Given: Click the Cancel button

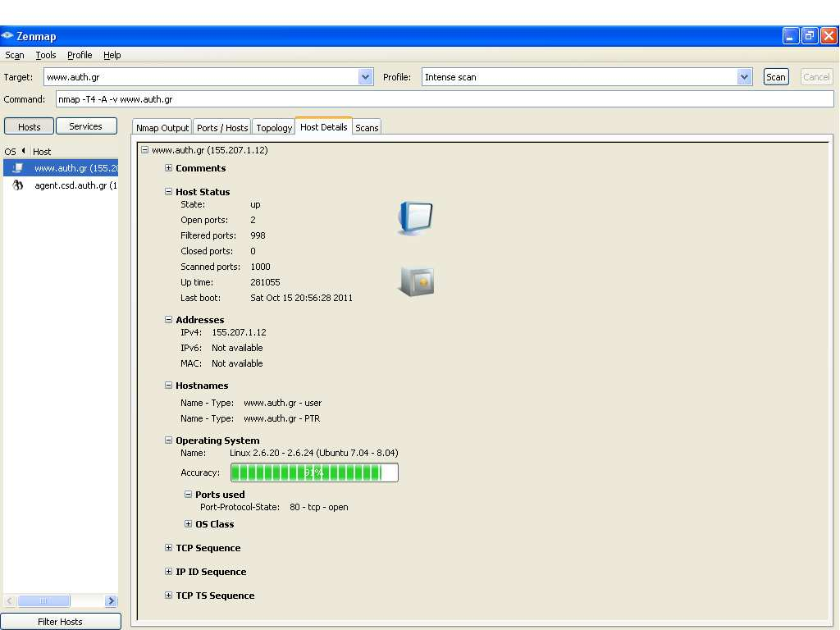Looking at the screenshot, I should (x=816, y=77).
